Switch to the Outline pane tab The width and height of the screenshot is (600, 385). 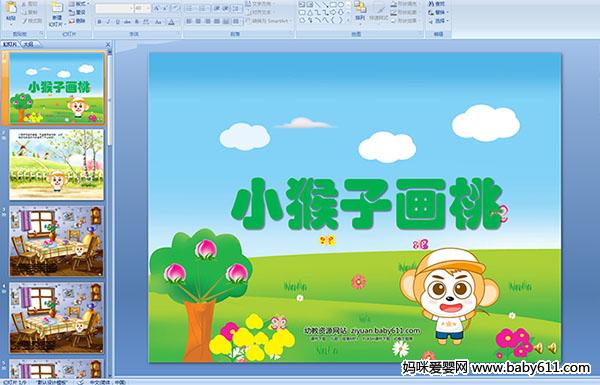(x=29, y=44)
